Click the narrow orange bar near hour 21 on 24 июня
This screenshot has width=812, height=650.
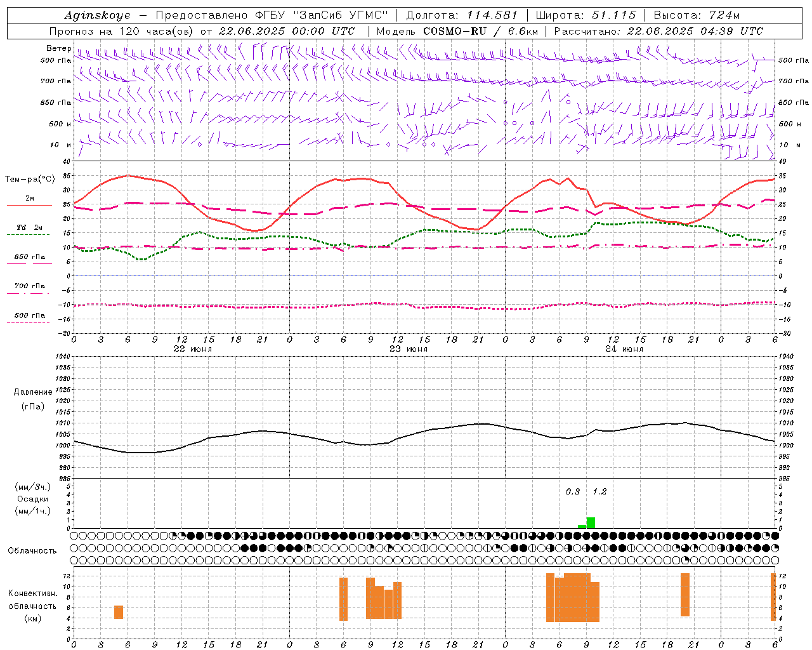(x=685, y=595)
